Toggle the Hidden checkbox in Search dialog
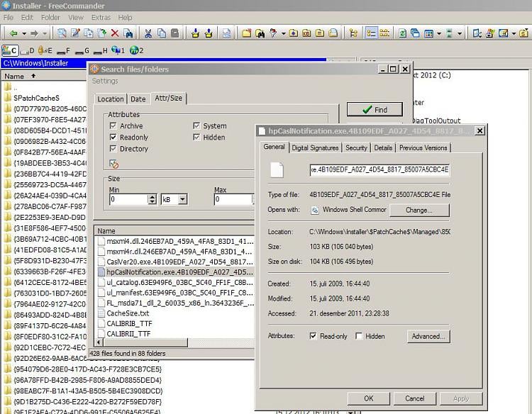Image resolution: width=532 pixels, height=414 pixels. point(196,137)
